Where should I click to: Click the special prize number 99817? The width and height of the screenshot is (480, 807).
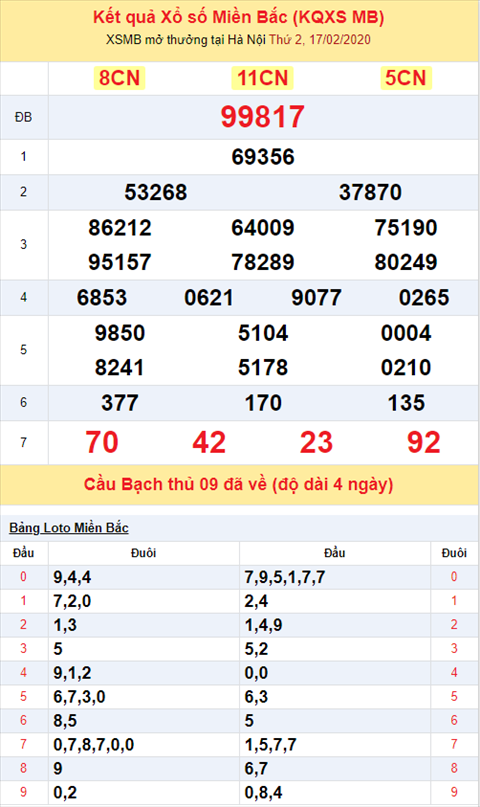[263, 117]
